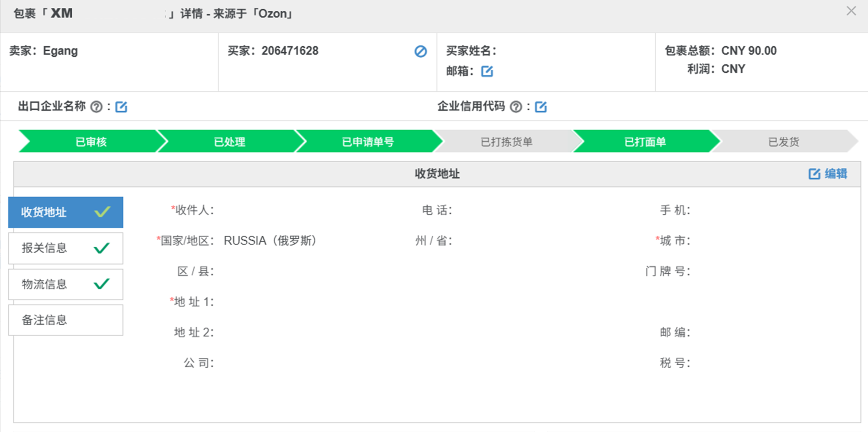Click the 已打拣货单 progress step
The width and height of the screenshot is (868, 432).
[x=506, y=142]
